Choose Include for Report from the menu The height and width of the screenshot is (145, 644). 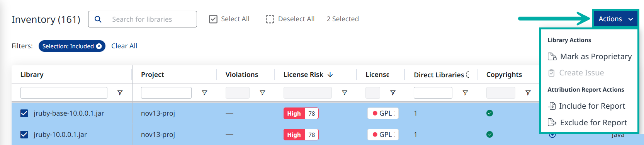tap(586, 106)
